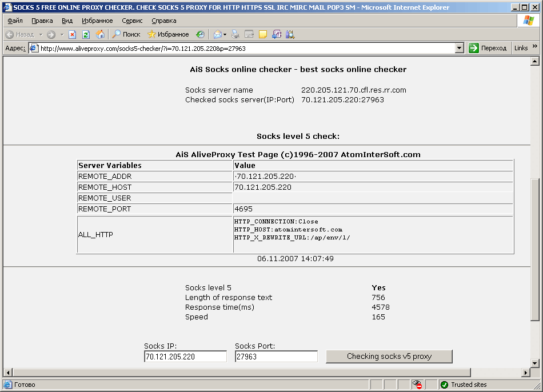Click the Windows flag logo throbber

tap(529, 21)
